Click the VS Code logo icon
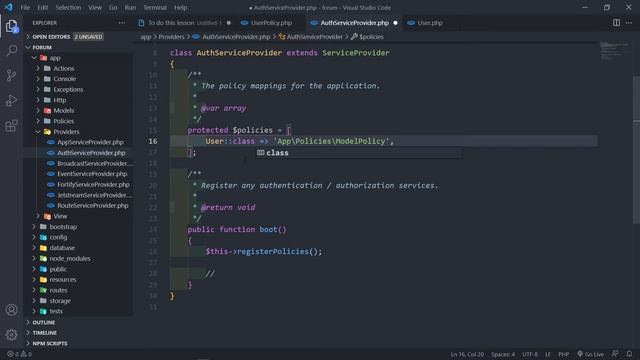This screenshot has width=640, height=360. [x=9, y=7]
